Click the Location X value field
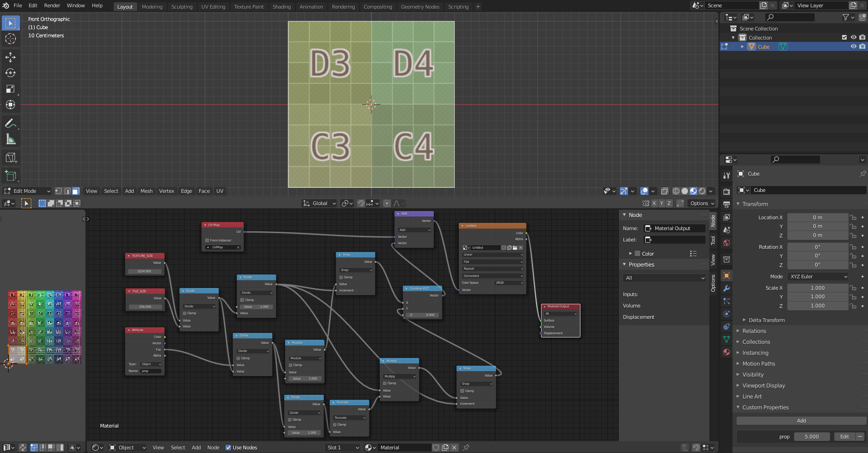 (818, 217)
